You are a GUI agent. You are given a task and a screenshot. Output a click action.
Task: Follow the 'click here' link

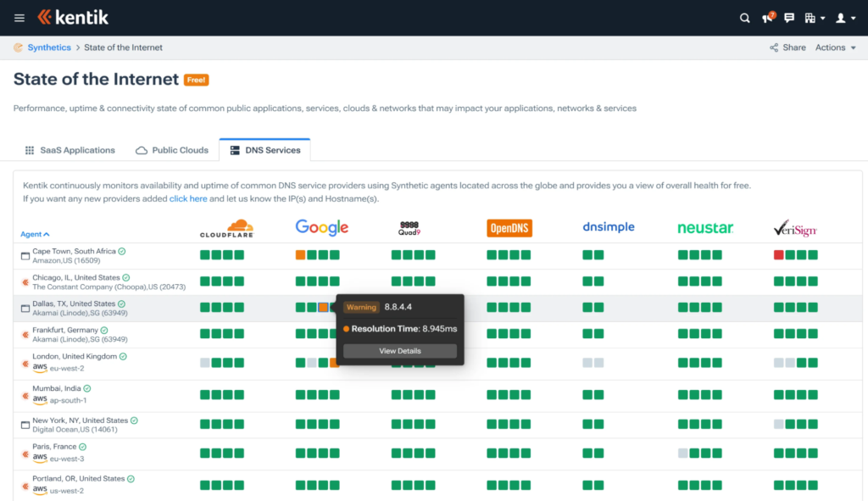[188, 198]
